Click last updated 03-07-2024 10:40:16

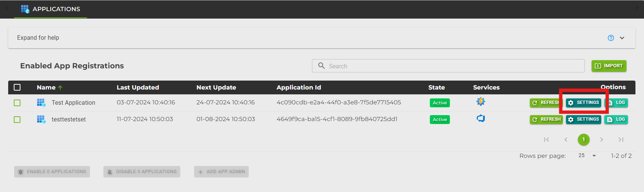click(x=146, y=102)
